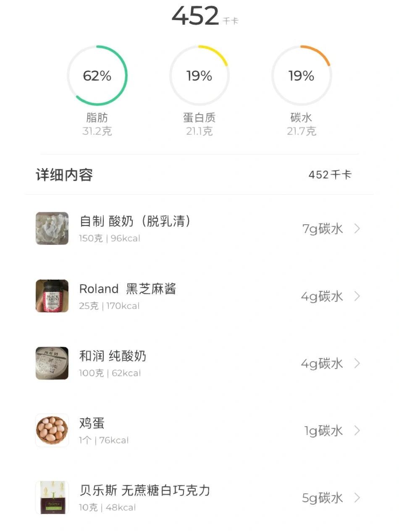
Task: Tap the 脂肪 31.2克 label
Action: (x=97, y=124)
